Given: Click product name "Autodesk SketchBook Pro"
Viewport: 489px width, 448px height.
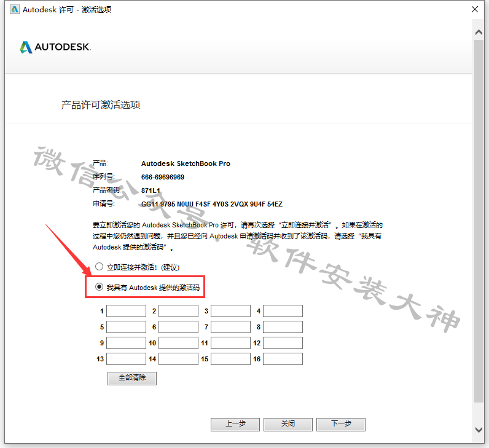Looking at the screenshot, I should tap(186, 163).
